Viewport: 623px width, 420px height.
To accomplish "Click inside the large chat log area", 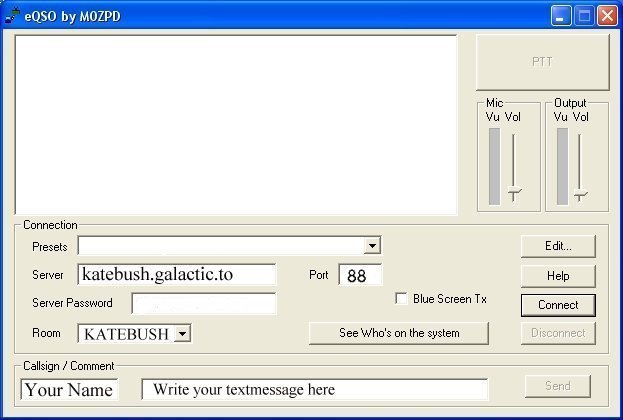I will [x=236, y=124].
